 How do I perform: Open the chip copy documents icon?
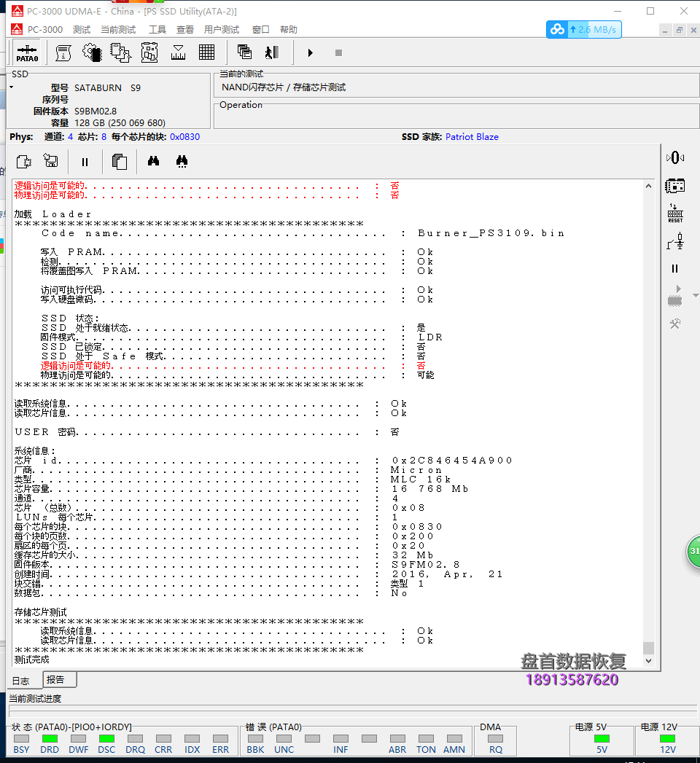[120, 52]
